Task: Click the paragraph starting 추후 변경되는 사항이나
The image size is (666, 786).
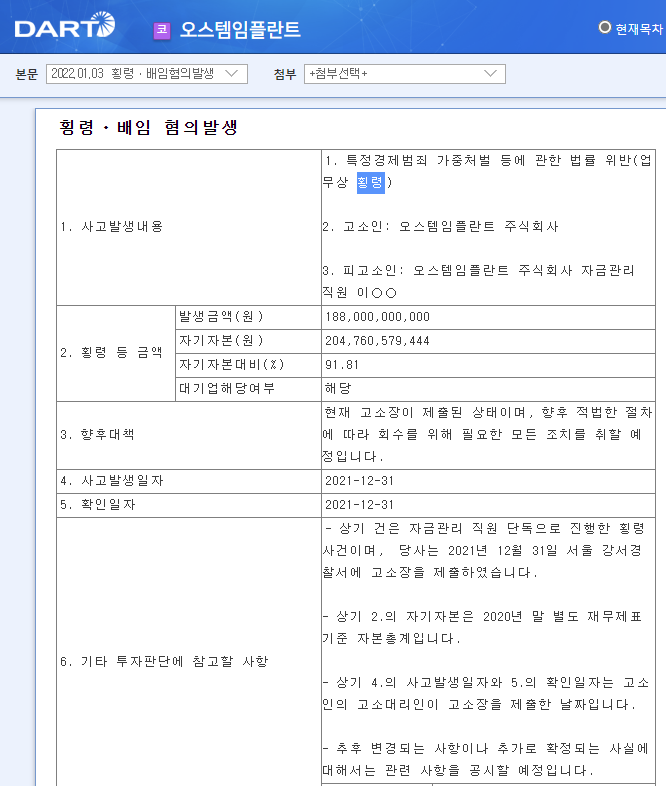Action: (x=486, y=759)
